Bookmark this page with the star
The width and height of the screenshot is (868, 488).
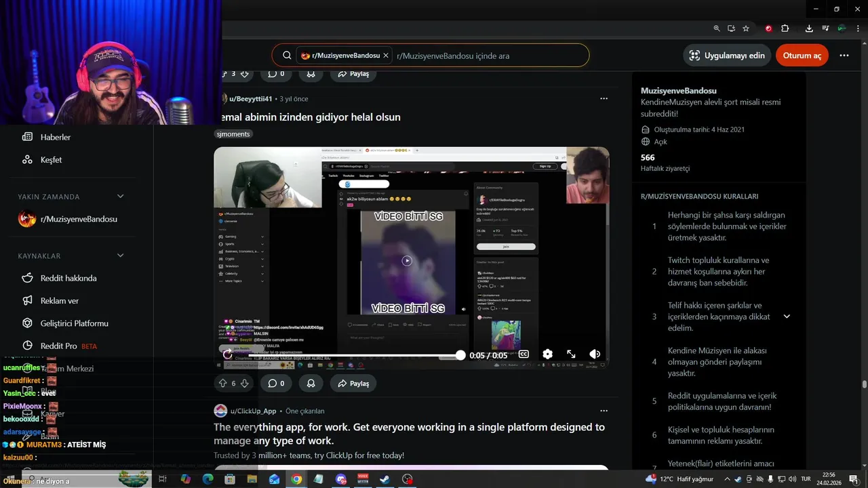click(x=746, y=28)
